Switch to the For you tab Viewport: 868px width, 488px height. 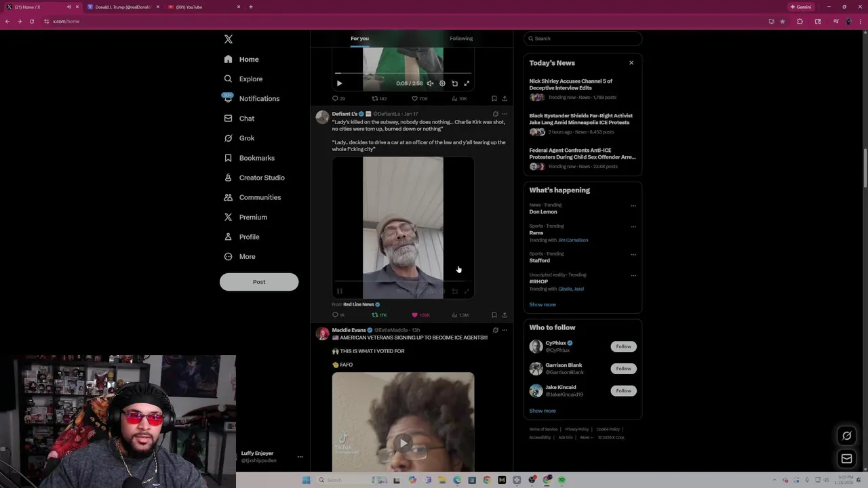[359, 39]
